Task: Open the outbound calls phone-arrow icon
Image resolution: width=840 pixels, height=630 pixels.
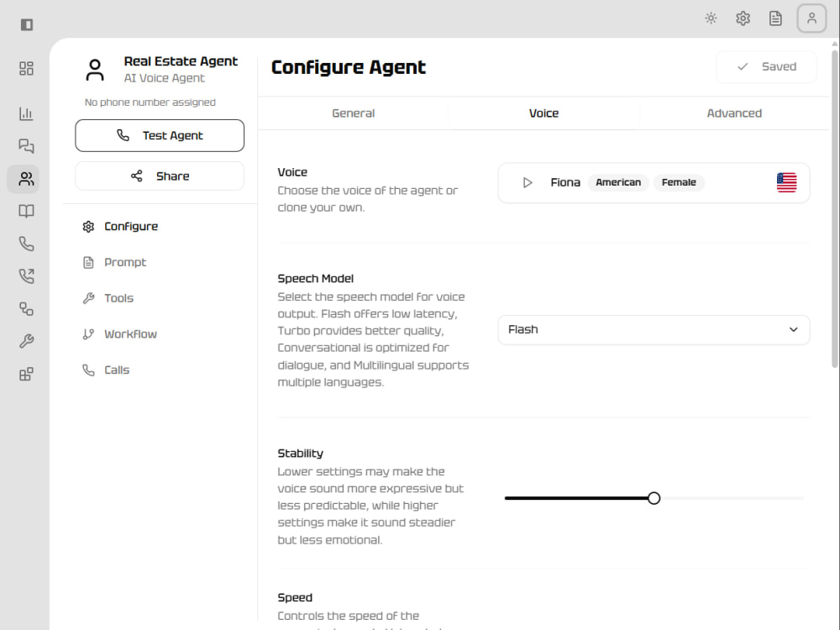Action: coord(26,276)
